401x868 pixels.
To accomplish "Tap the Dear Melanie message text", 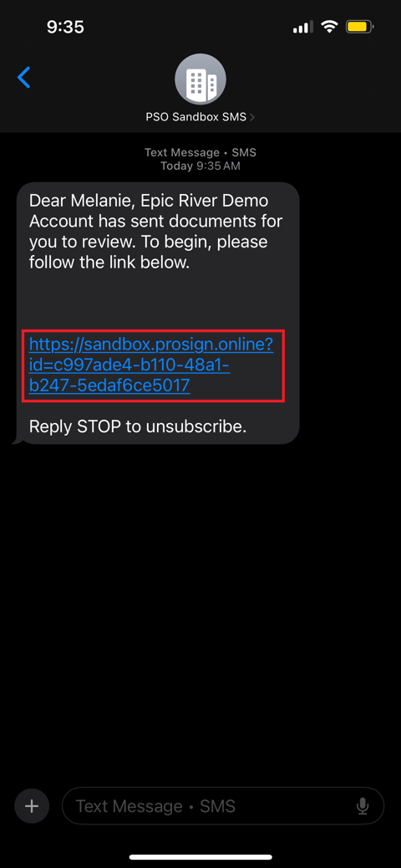I will point(156,232).
